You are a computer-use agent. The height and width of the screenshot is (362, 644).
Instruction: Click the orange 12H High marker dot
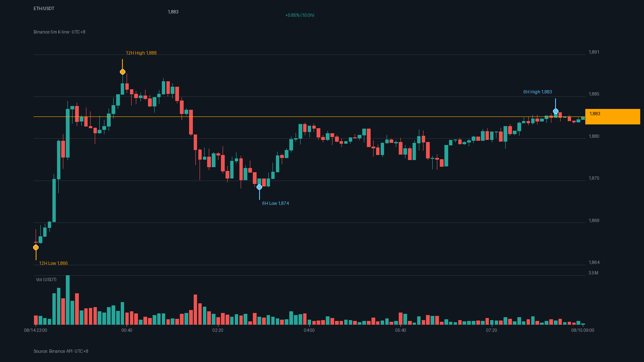(122, 72)
